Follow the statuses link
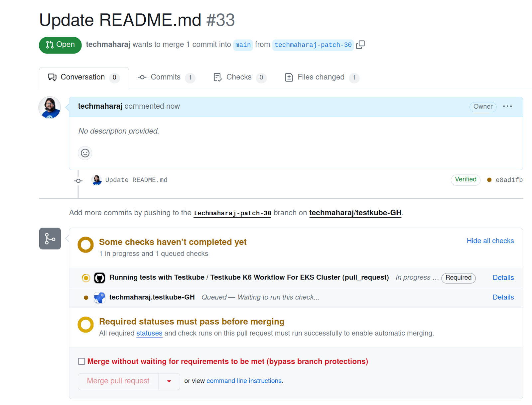 [149, 333]
